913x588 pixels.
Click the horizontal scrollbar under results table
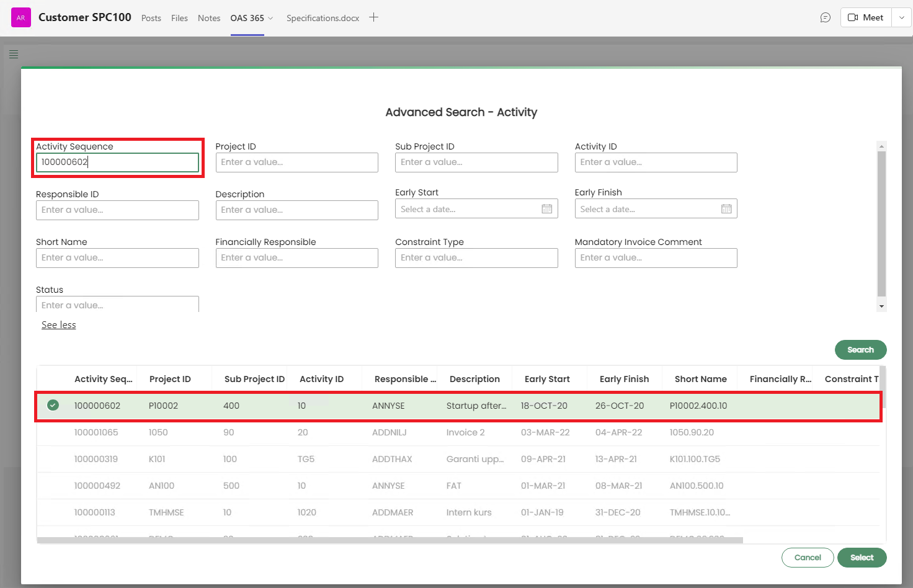tap(390, 540)
